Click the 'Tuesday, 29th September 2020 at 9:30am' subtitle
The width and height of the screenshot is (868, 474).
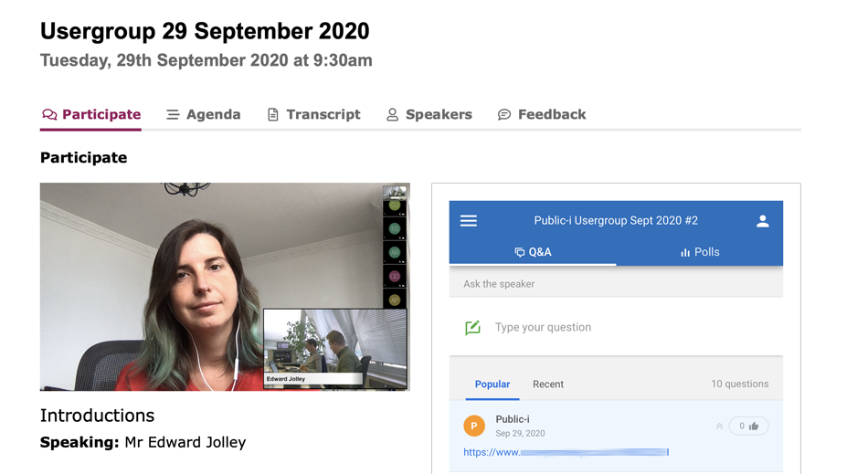click(x=206, y=60)
